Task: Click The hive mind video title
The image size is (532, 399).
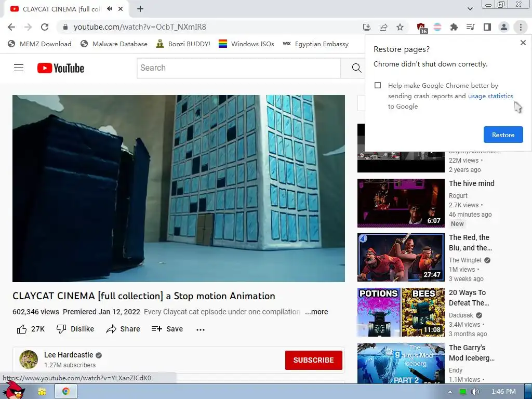Action: 472,183
